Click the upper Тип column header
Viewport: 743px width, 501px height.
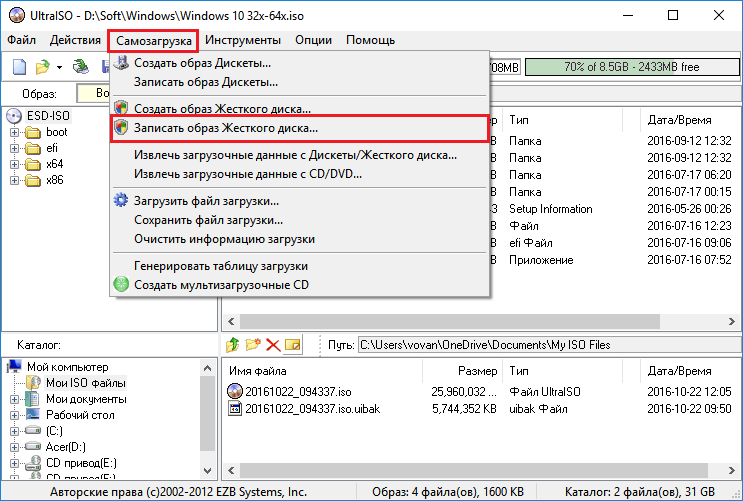tap(564, 120)
